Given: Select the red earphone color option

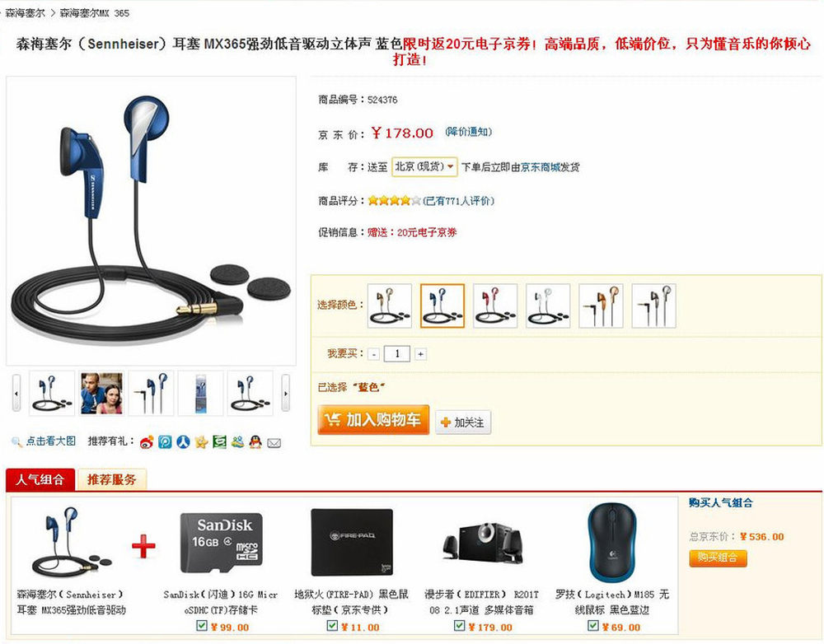Looking at the screenshot, I should [x=495, y=306].
